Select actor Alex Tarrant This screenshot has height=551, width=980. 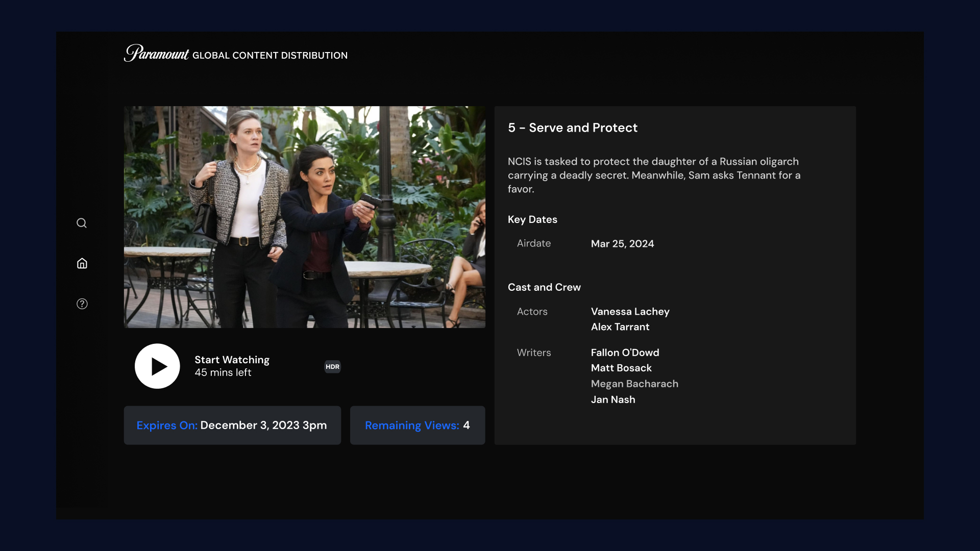tap(620, 327)
